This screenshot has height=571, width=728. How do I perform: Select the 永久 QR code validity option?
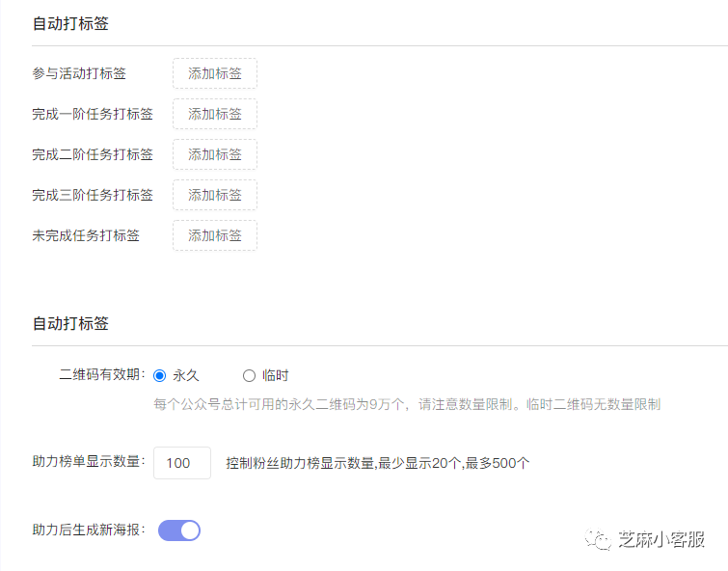[159, 375]
